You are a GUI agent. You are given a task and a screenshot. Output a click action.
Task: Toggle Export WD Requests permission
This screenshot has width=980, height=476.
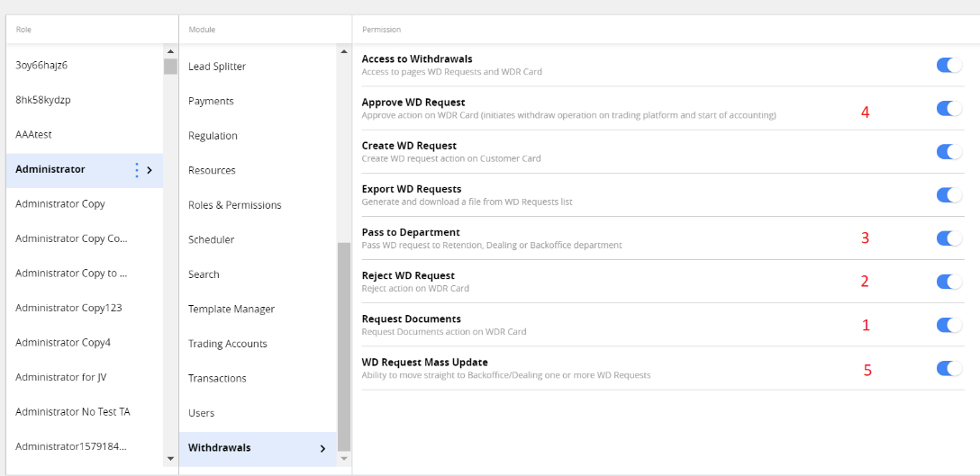(948, 195)
